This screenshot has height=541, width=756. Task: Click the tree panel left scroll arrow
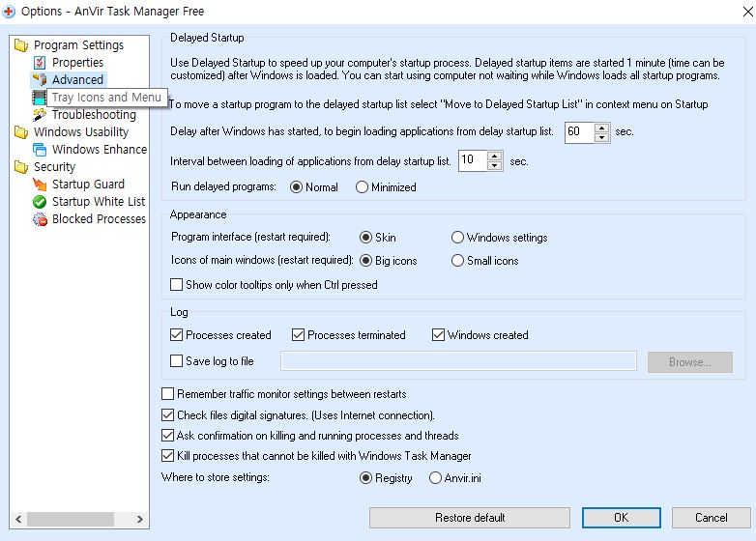pyautogui.click(x=18, y=520)
